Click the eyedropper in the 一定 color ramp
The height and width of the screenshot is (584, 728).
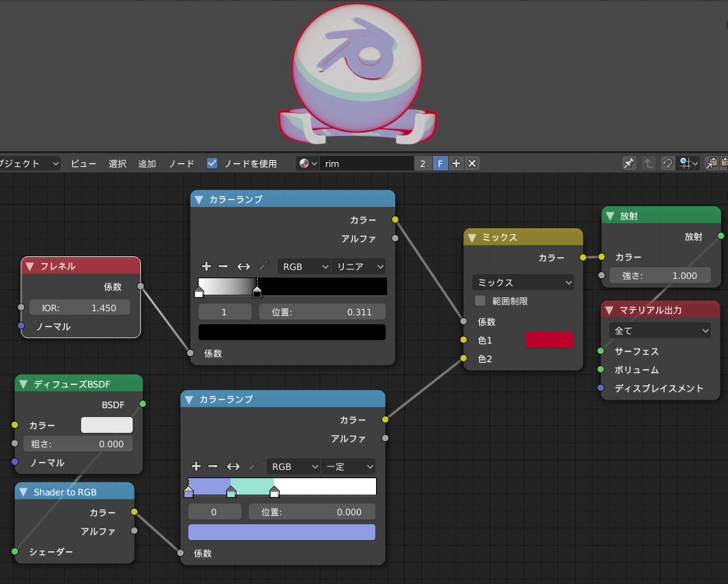[254, 466]
